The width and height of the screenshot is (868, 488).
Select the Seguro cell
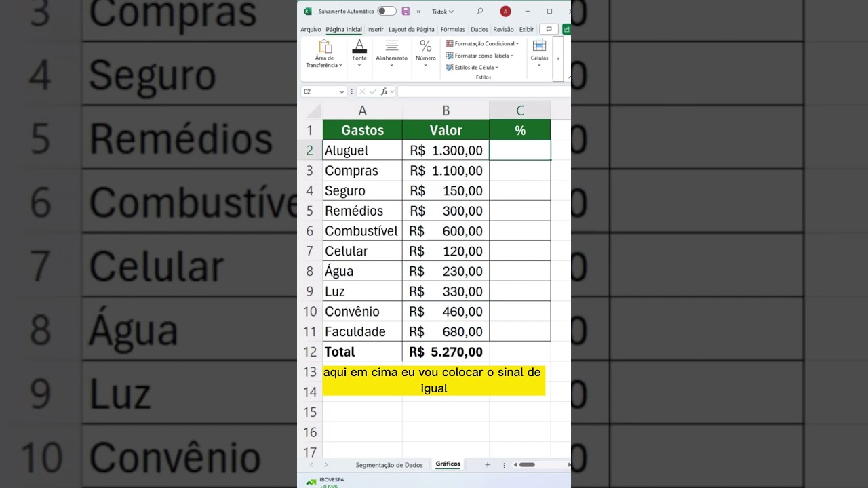click(362, 190)
